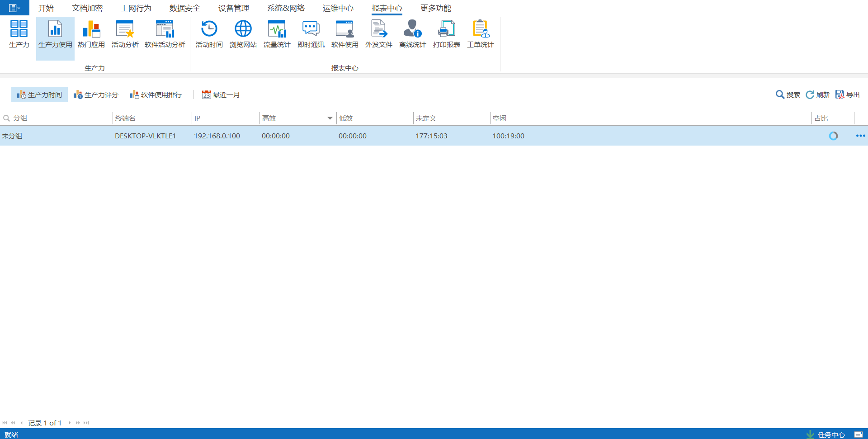Switch to 生产力评分 view

tap(96, 94)
